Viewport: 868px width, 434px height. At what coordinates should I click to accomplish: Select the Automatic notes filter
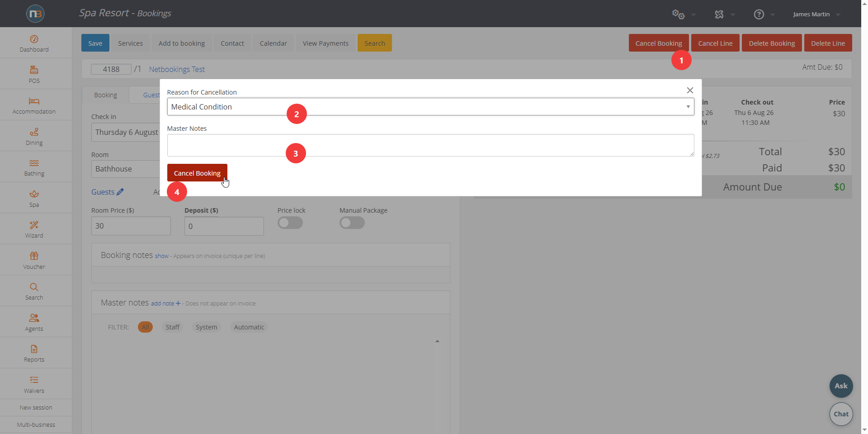[249, 327]
